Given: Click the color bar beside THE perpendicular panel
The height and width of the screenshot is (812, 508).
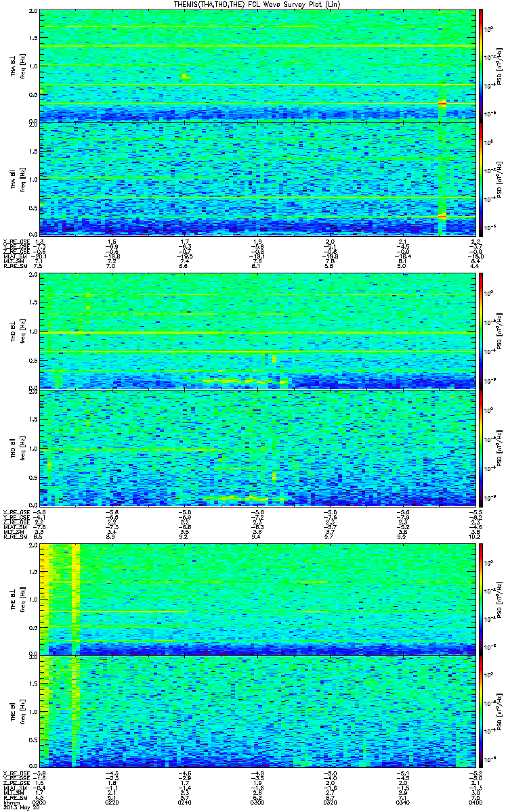Looking at the screenshot, I should 481,599.
